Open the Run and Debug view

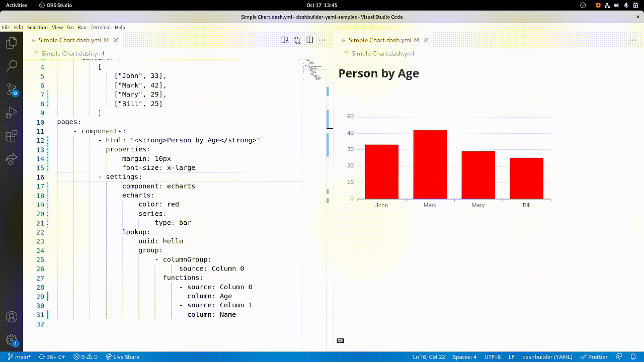(11, 113)
